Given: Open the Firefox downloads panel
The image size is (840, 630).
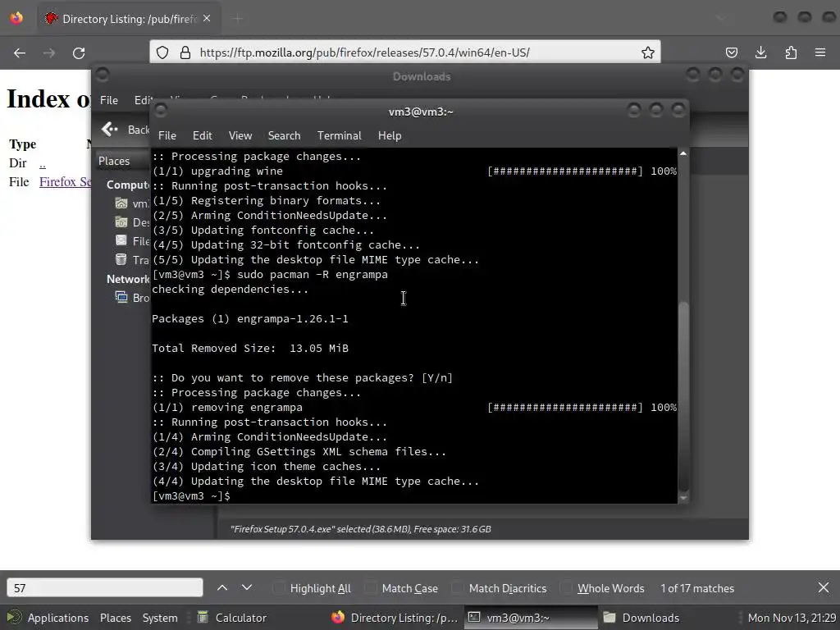Looking at the screenshot, I should click(760, 52).
